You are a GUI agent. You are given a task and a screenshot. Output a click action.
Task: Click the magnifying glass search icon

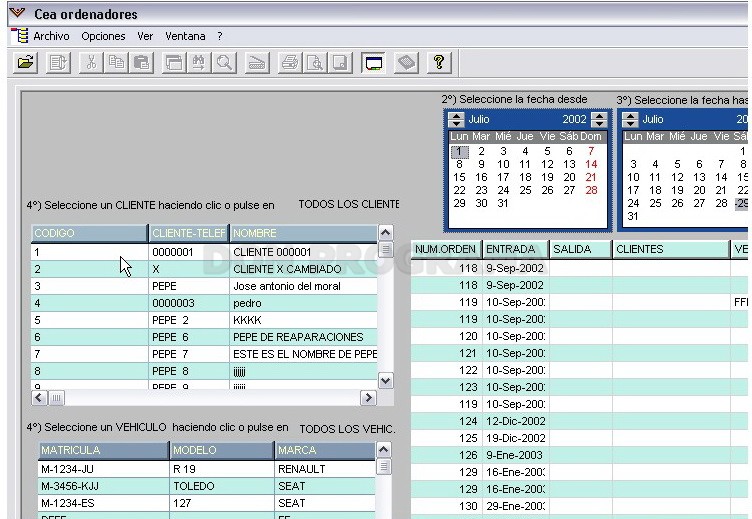pos(224,62)
